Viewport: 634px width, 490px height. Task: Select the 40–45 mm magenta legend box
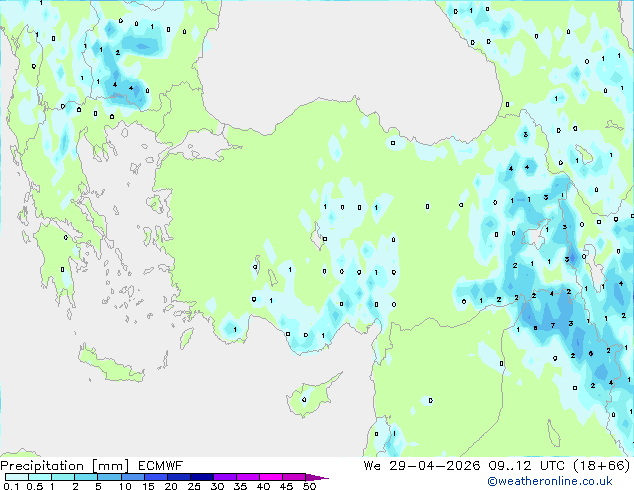271,477
